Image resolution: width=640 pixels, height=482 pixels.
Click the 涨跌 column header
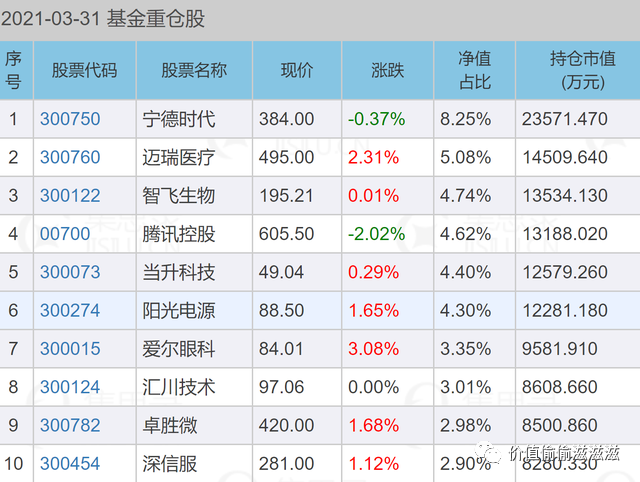coord(387,70)
